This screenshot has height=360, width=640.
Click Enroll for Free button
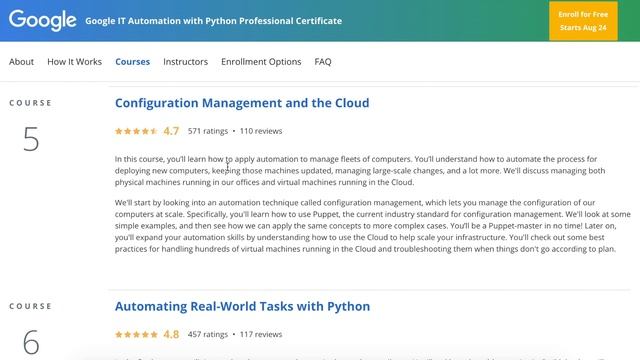[x=583, y=21]
